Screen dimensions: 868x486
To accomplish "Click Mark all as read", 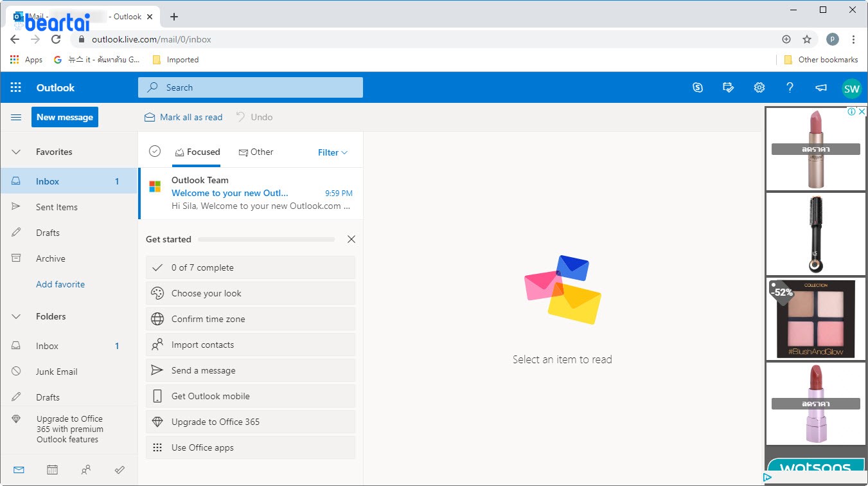I will coord(183,117).
